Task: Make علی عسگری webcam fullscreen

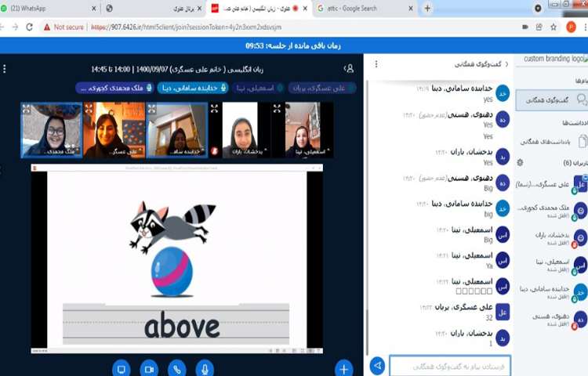Action: [89, 109]
